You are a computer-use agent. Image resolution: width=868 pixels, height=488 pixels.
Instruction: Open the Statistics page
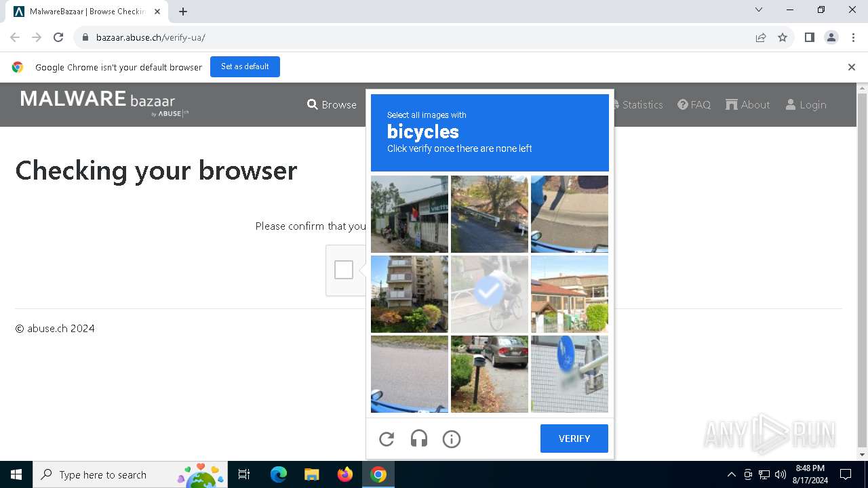[637, 104]
